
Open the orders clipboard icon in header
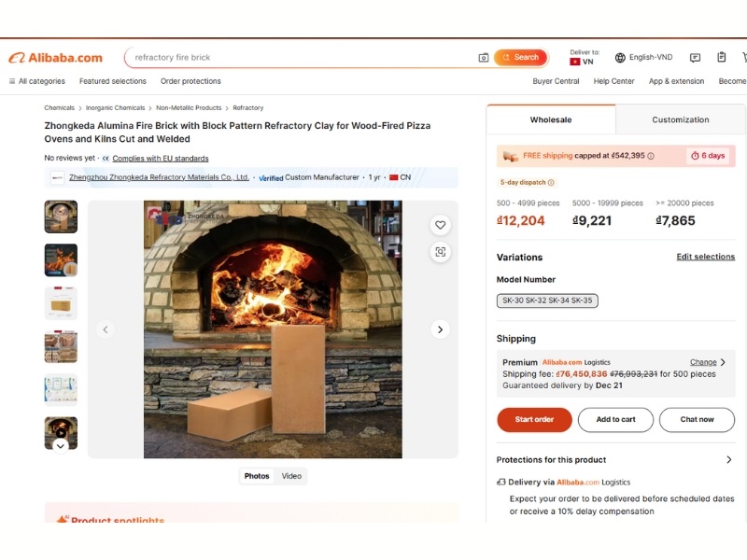(x=721, y=58)
